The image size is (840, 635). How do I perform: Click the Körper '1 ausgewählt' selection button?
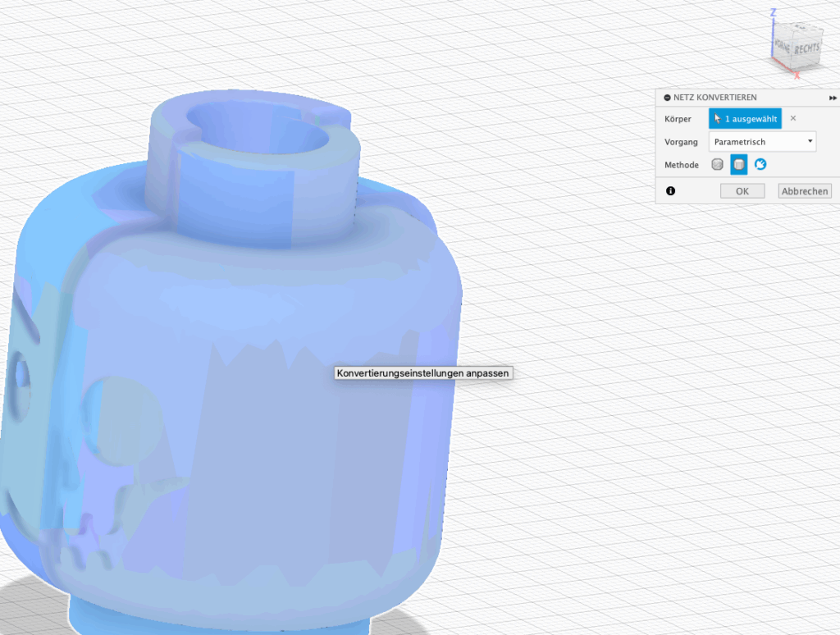(745, 119)
